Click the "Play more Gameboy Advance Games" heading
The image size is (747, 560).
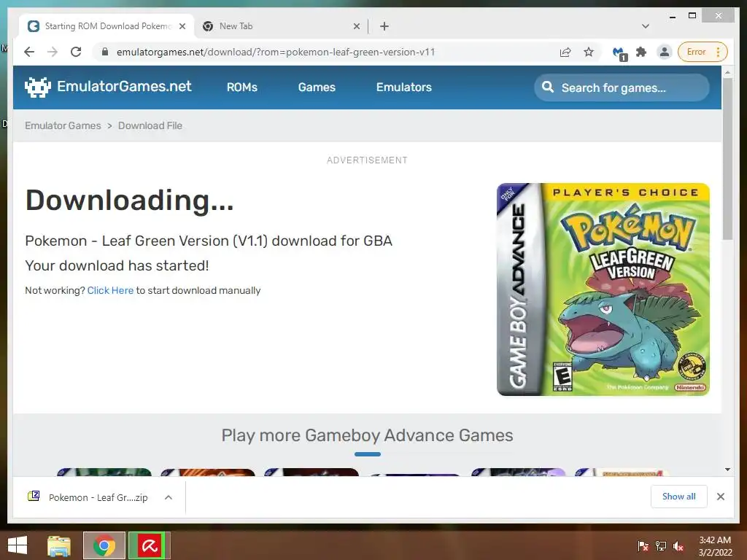(x=368, y=435)
